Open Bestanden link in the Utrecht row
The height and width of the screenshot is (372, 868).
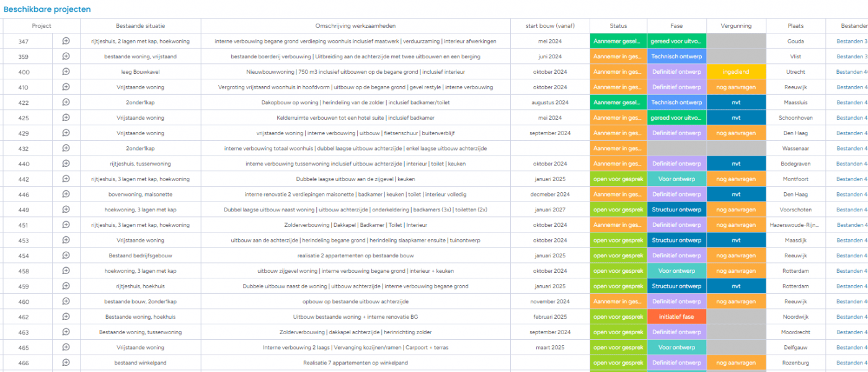(x=852, y=72)
